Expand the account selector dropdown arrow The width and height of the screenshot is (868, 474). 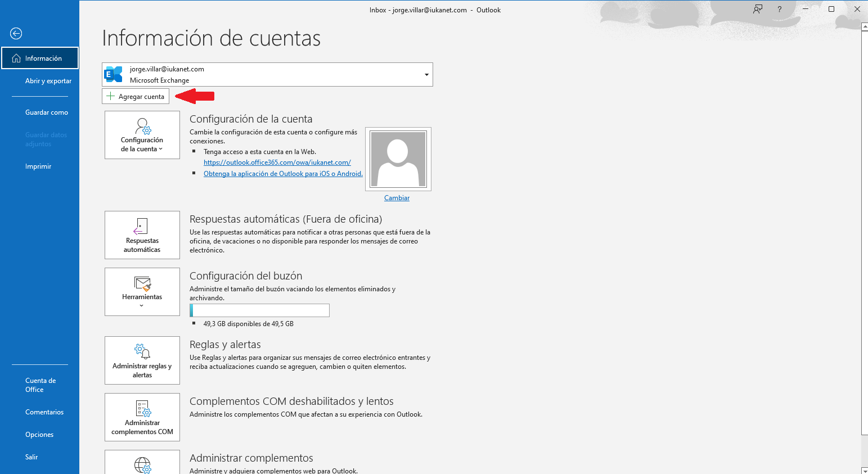pyautogui.click(x=426, y=75)
